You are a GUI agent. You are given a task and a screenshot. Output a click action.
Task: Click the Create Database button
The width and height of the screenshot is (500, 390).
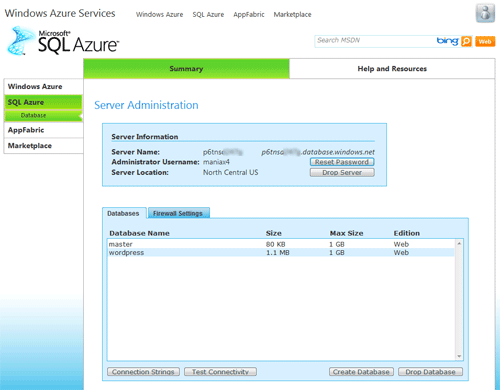coord(361,372)
